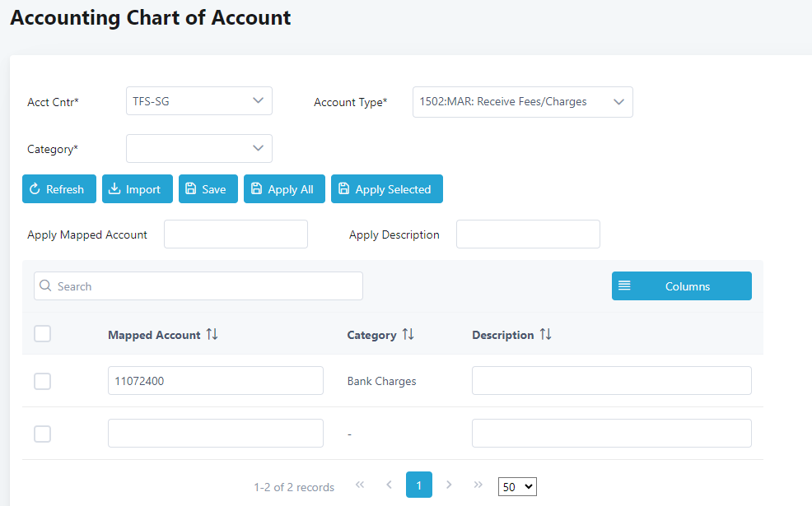Viewport: 812px width, 506px height.
Task: Click the Mapped Account sort arrows icon
Action: coord(212,335)
